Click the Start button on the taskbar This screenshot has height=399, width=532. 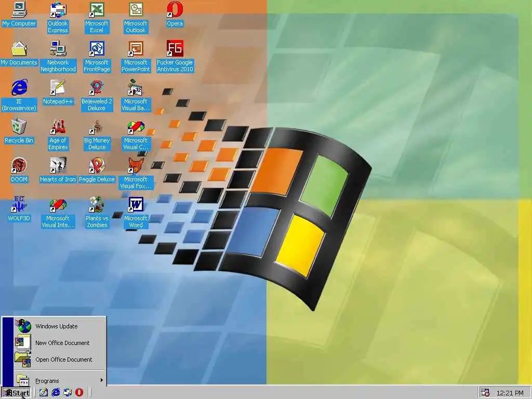click(16, 393)
